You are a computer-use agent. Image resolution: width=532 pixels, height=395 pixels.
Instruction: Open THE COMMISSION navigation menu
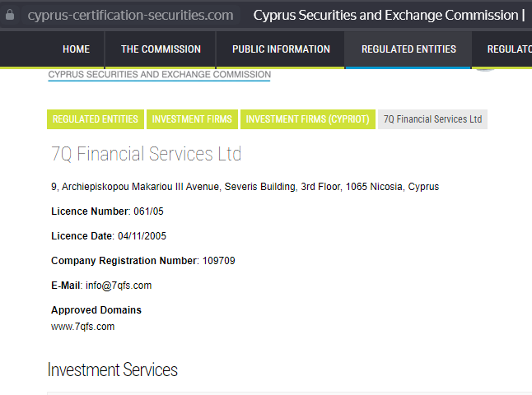[x=161, y=49]
